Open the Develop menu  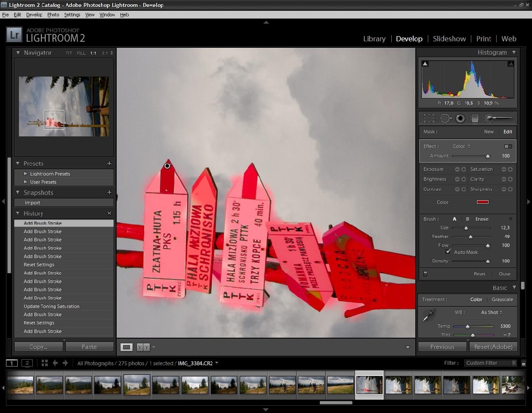point(34,15)
